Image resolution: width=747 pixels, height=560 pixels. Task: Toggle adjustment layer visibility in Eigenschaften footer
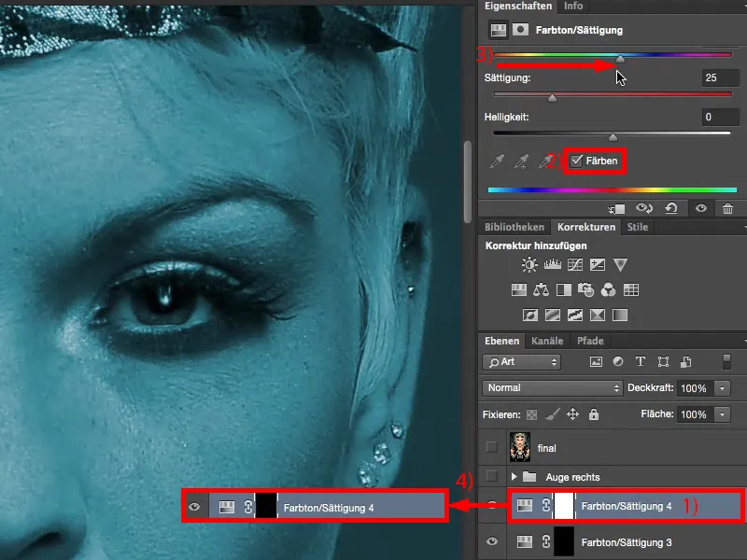[x=701, y=208]
